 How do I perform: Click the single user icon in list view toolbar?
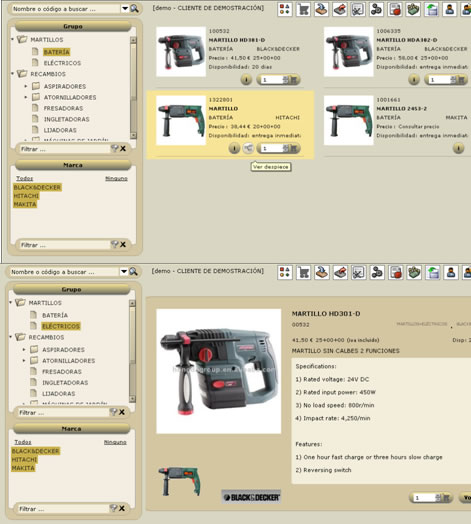[450, 9]
